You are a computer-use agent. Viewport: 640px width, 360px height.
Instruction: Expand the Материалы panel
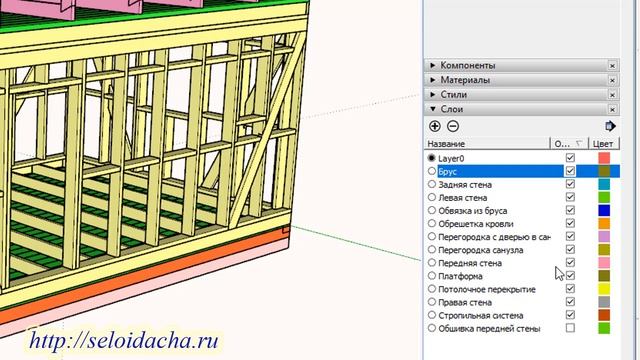(433, 80)
